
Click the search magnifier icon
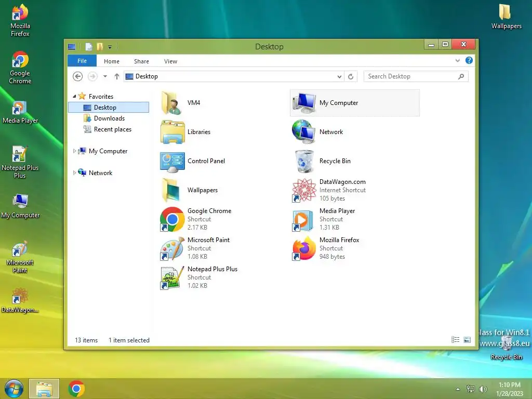click(461, 76)
